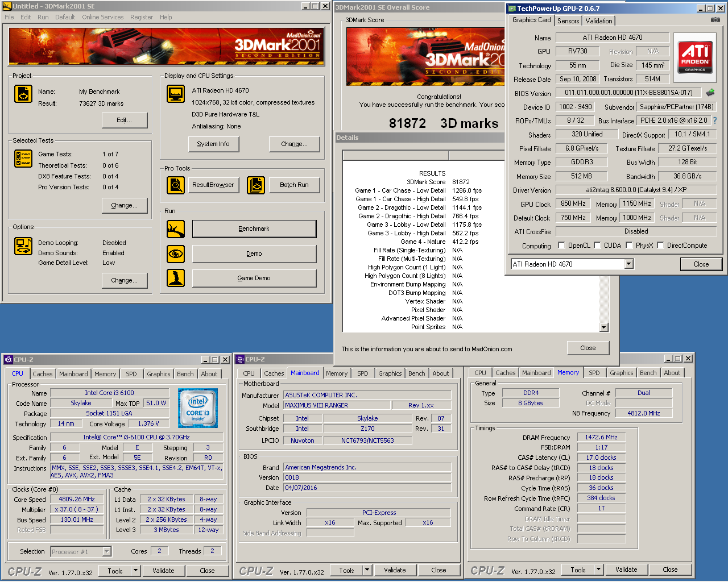Click the Change button in Display settings
Viewport: 728px width, 582px height.
point(294,144)
